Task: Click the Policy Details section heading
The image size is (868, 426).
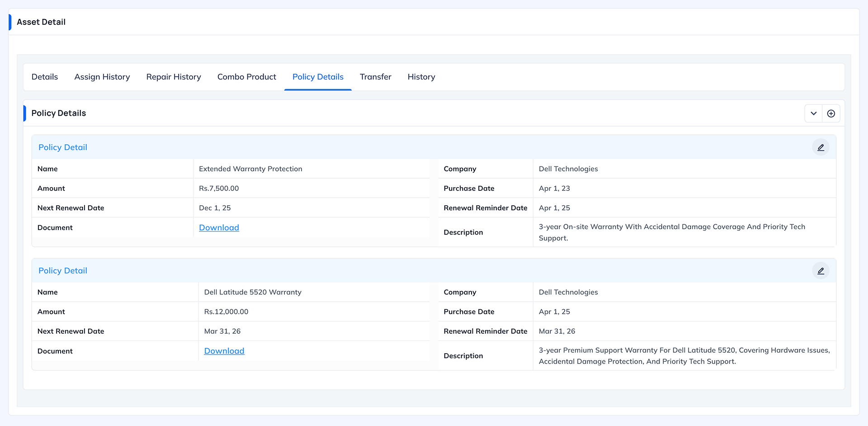Action: [x=59, y=113]
